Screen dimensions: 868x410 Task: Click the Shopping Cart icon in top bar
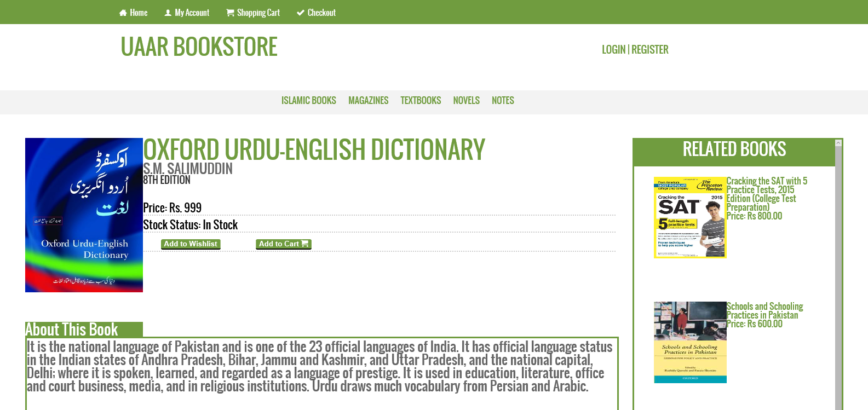pos(230,13)
